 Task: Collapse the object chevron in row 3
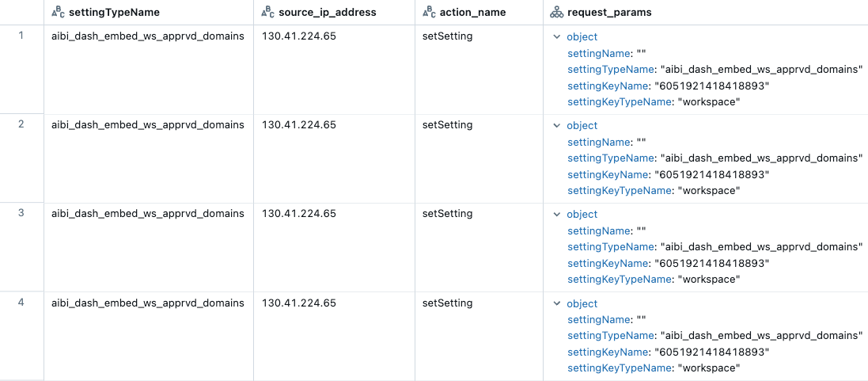(558, 215)
